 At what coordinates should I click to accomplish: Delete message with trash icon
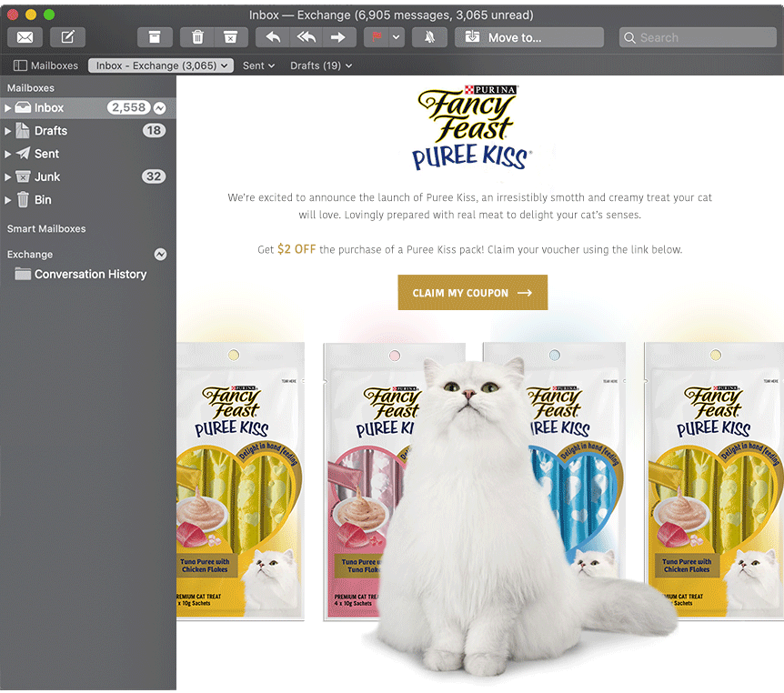197,37
